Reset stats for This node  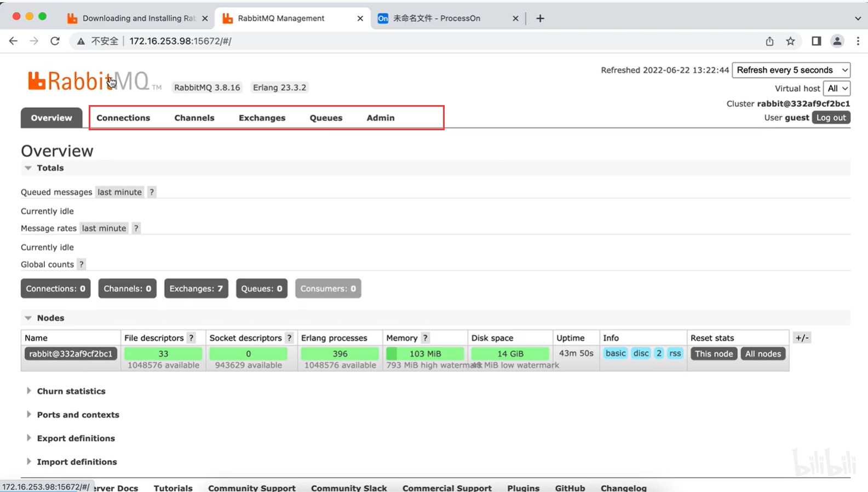pyautogui.click(x=714, y=354)
